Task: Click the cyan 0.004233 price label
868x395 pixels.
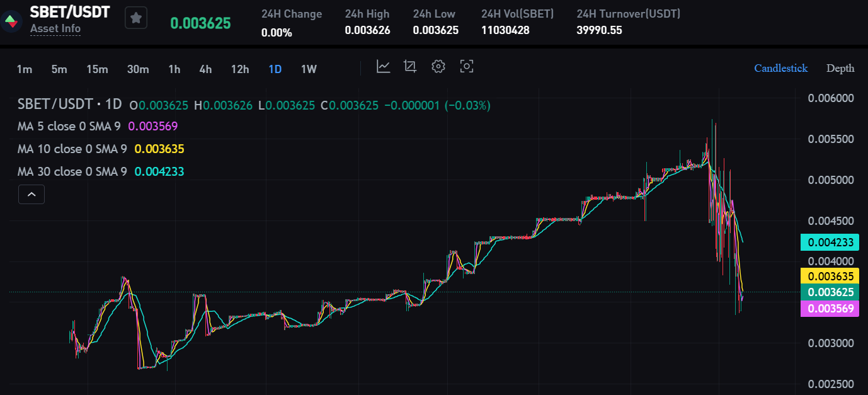Action: coord(830,243)
